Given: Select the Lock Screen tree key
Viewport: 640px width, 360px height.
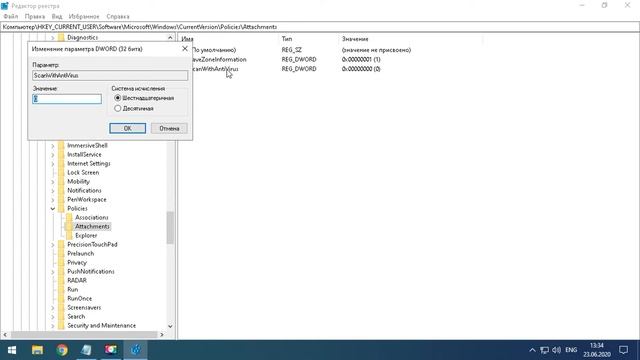Looking at the screenshot, I should click(83, 173).
